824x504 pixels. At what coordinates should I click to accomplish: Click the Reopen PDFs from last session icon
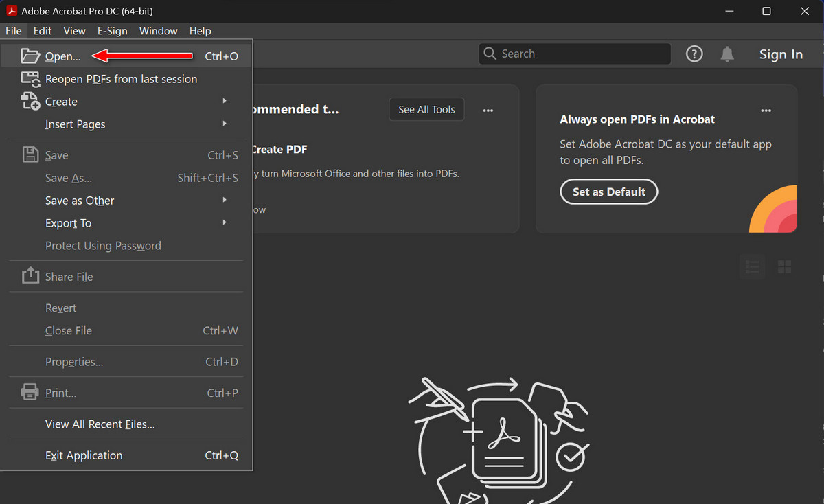coord(30,78)
